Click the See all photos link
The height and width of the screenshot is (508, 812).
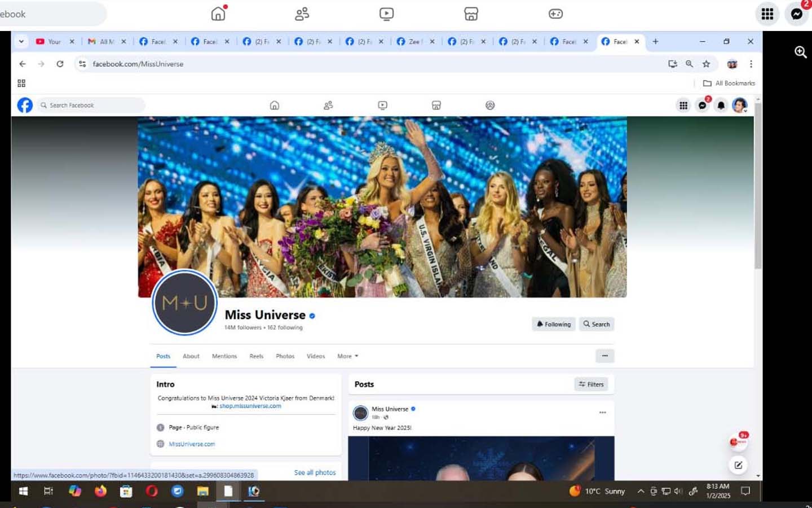point(315,472)
